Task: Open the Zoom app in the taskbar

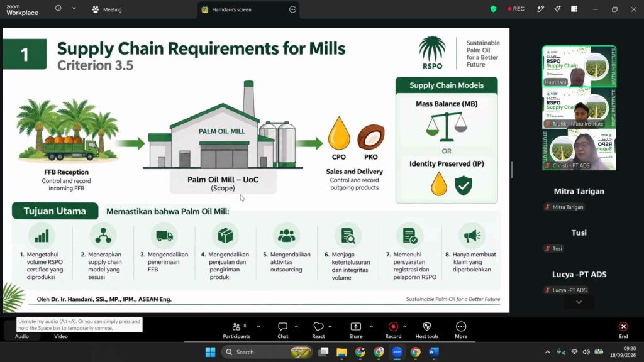Action: click(x=397, y=352)
